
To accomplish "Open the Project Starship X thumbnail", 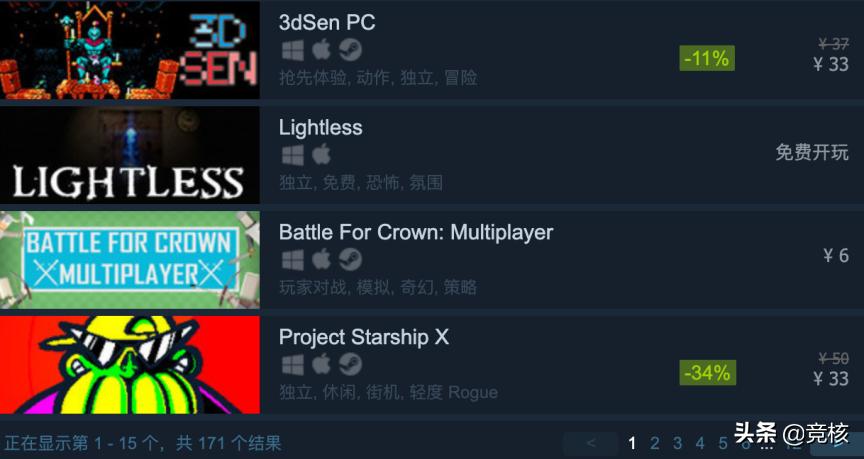I will 129,364.
